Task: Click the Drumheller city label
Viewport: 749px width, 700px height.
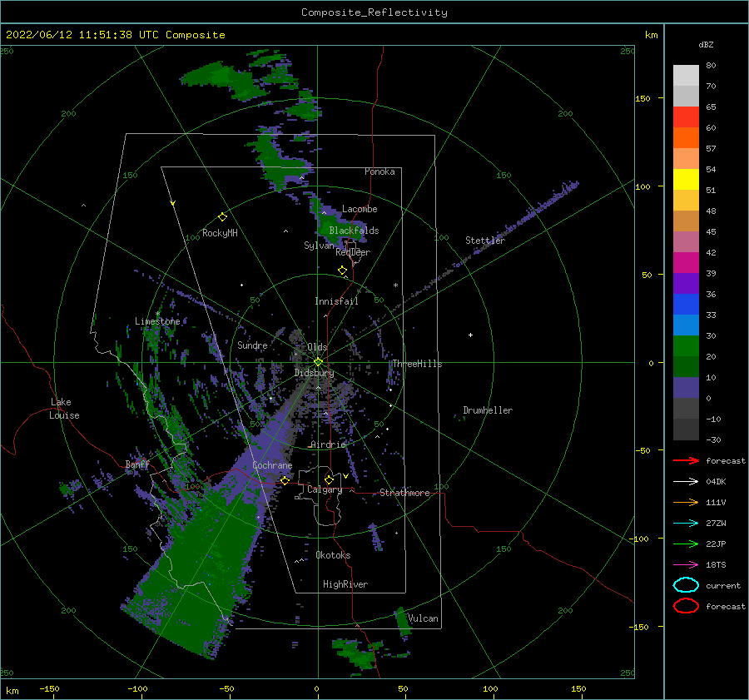Action: (x=488, y=410)
